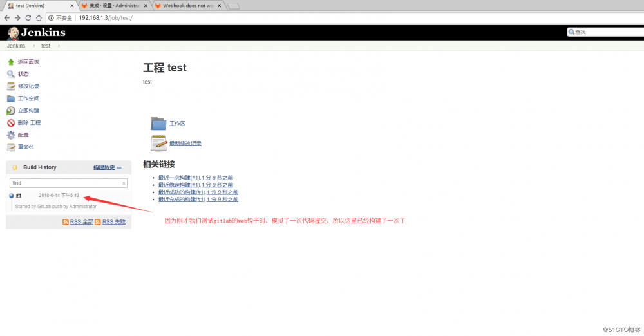The width and height of the screenshot is (644, 336).
Task: Click the Jenkins breadcrumb link
Action: tap(16, 46)
